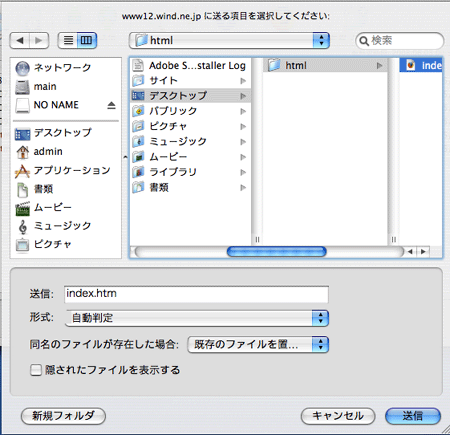Switch to column view mode
The image size is (450, 435).
87,40
